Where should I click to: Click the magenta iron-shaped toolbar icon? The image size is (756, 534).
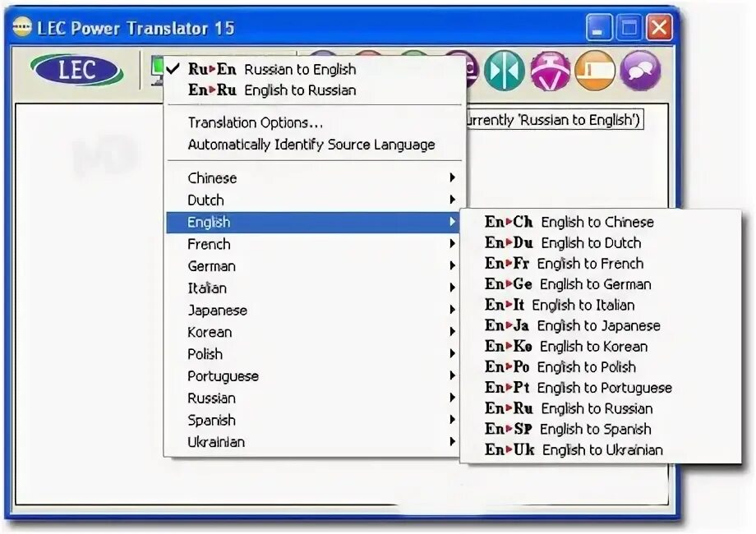(550, 71)
